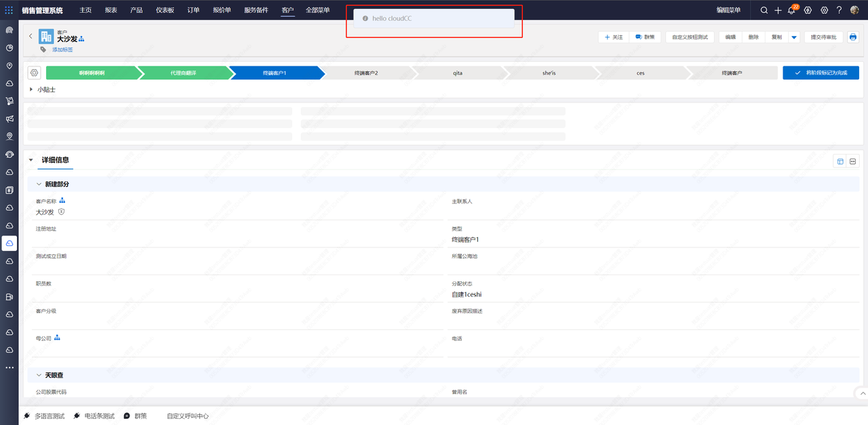Screen dimensions: 868x425
Task: Click the notification bell icon
Action: pyautogui.click(x=791, y=10)
